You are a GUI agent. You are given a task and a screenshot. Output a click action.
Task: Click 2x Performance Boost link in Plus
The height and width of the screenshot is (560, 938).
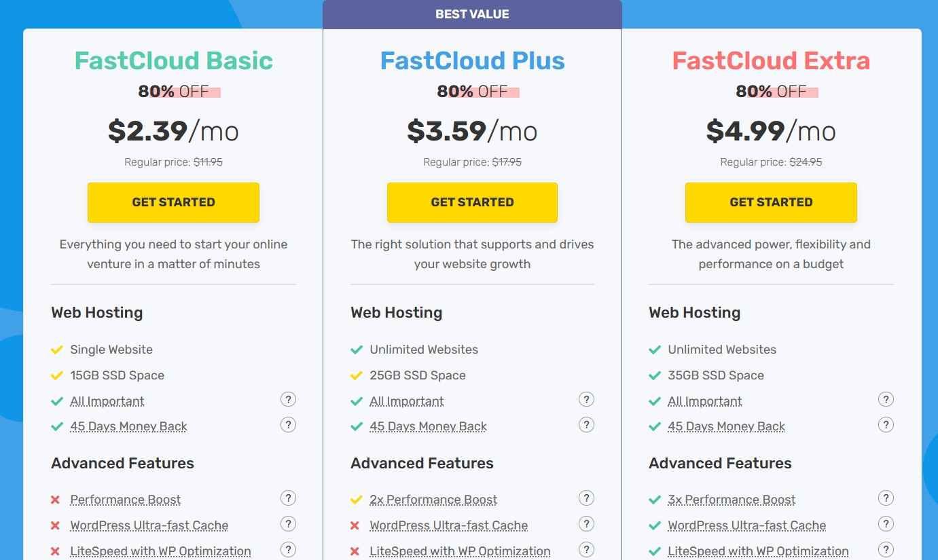pyautogui.click(x=433, y=500)
